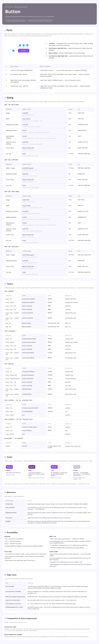Select the 'border/neutral/subtle' token
This screenshot has height=644, width=99.
(x=27, y=379)
